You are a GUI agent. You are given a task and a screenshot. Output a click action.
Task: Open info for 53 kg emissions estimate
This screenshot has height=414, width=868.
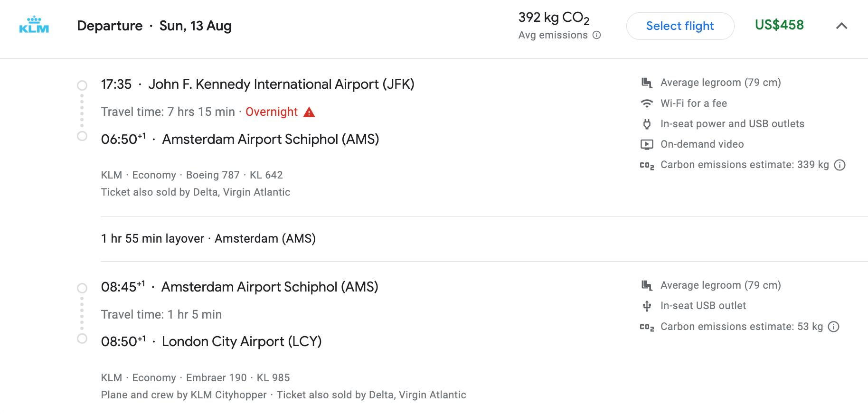pos(834,327)
